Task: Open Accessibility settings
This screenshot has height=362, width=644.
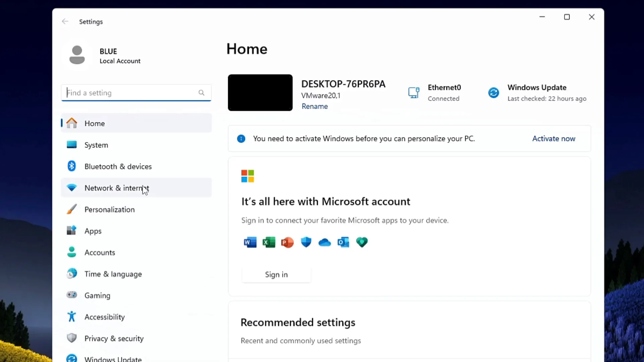Action: pyautogui.click(x=136, y=316)
